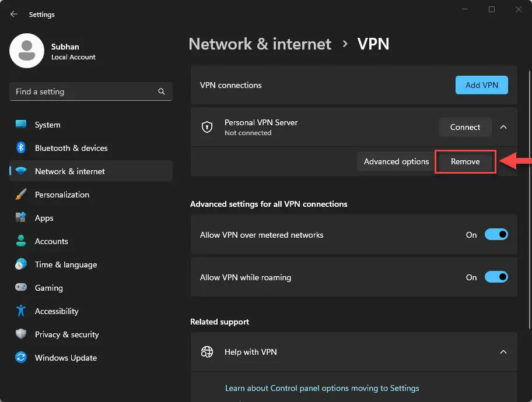
Task: Remove the Personal VPN Server connection
Action: pyautogui.click(x=465, y=161)
